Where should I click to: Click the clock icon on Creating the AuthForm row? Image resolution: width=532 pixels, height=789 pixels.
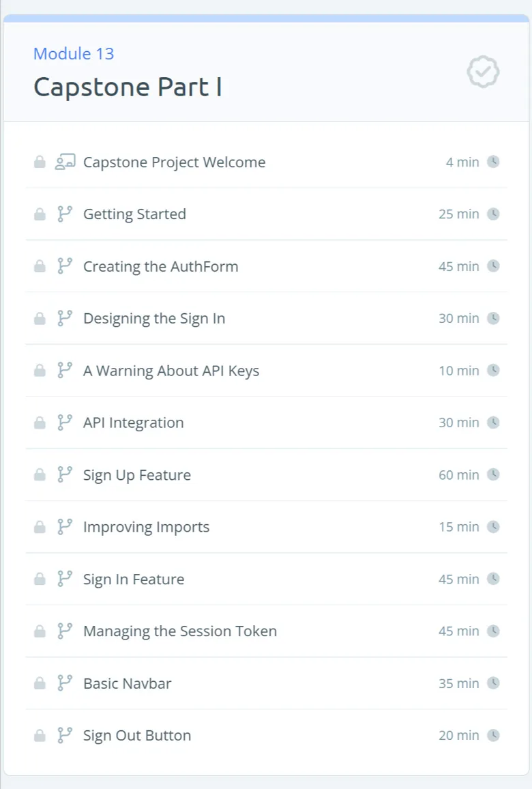click(493, 266)
